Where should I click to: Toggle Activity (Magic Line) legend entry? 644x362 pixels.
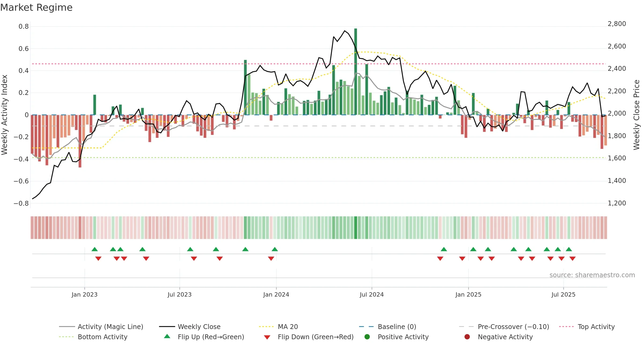(x=101, y=327)
